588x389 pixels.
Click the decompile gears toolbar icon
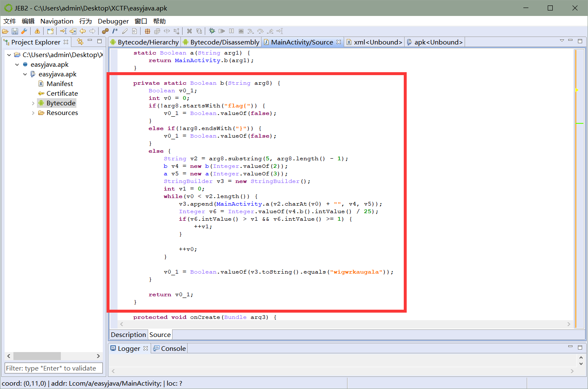click(105, 31)
